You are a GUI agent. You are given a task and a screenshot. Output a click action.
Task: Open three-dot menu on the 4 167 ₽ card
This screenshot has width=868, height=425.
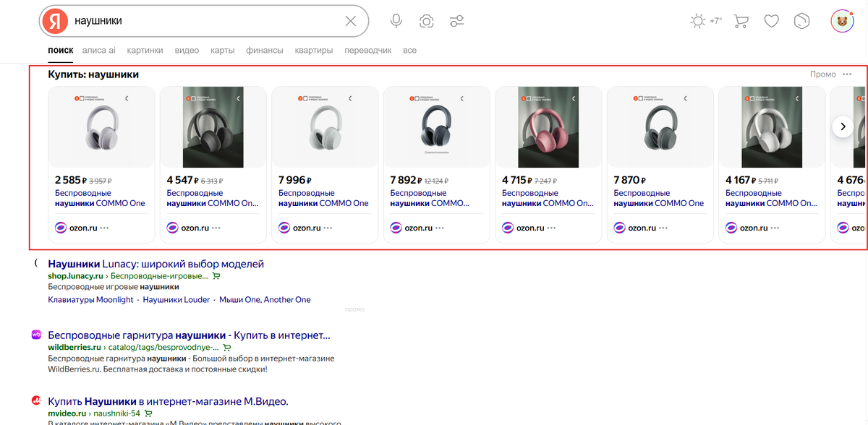pyautogui.click(x=775, y=228)
